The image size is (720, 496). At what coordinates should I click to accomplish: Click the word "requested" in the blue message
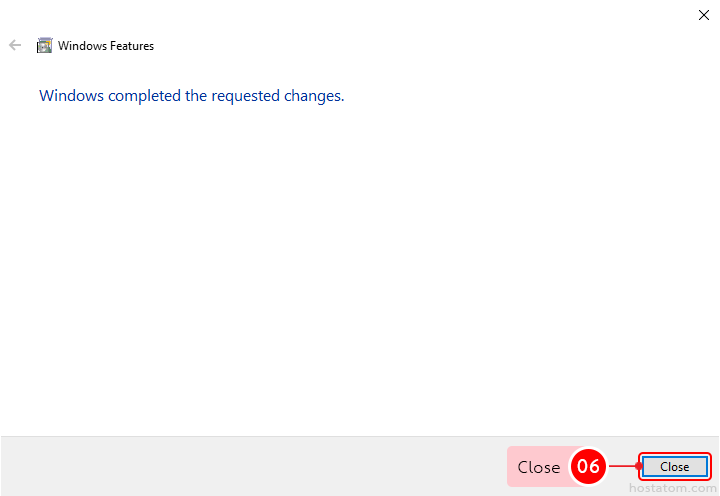point(245,96)
